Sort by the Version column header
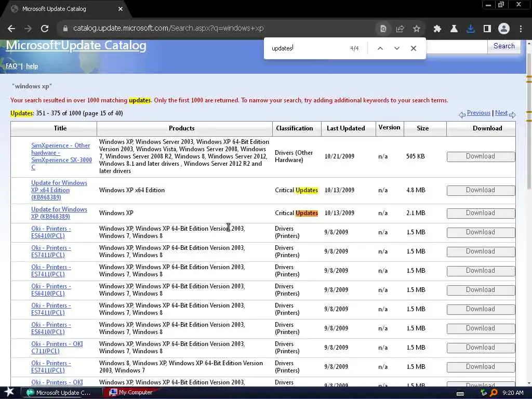 click(389, 128)
